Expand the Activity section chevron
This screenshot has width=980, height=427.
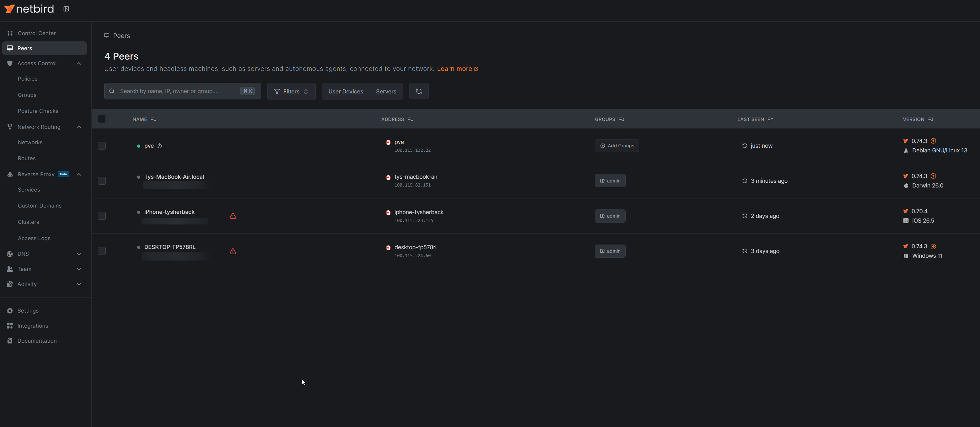point(79,284)
